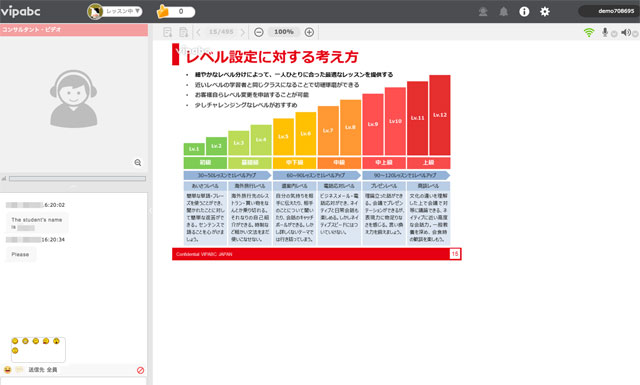Toggle the microphone icon

605,32
